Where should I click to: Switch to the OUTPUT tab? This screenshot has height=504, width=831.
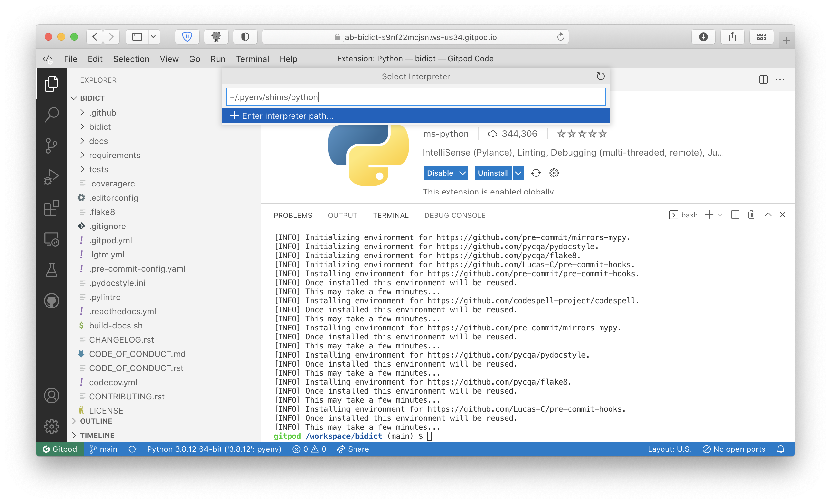point(342,215)
